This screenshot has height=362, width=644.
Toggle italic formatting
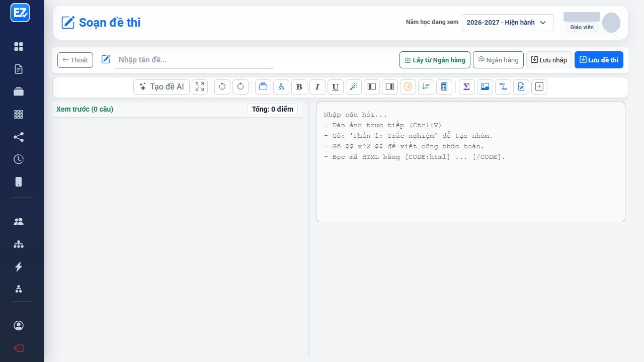317,86
